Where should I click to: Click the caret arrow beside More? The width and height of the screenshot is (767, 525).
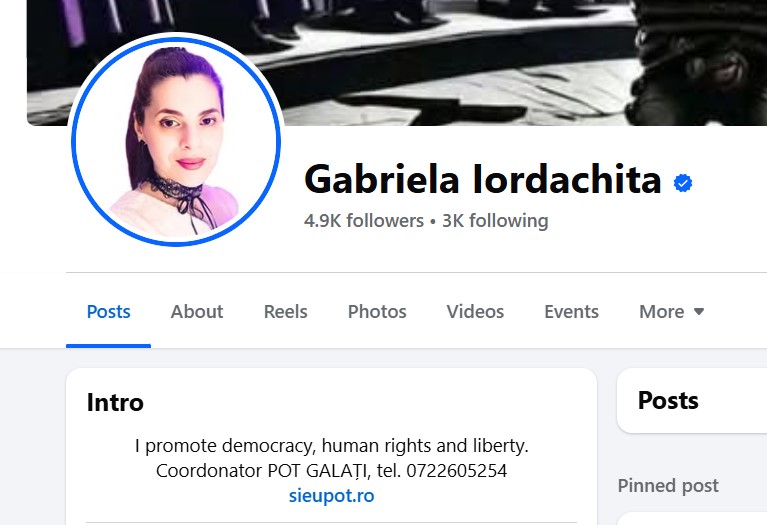point(699,312)
